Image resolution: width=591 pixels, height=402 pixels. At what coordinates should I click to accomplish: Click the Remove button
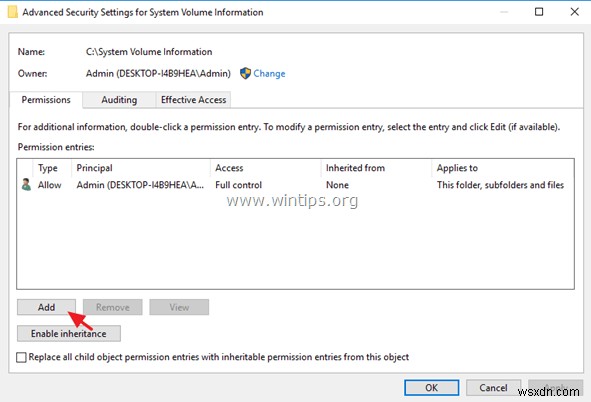point(113,307)
